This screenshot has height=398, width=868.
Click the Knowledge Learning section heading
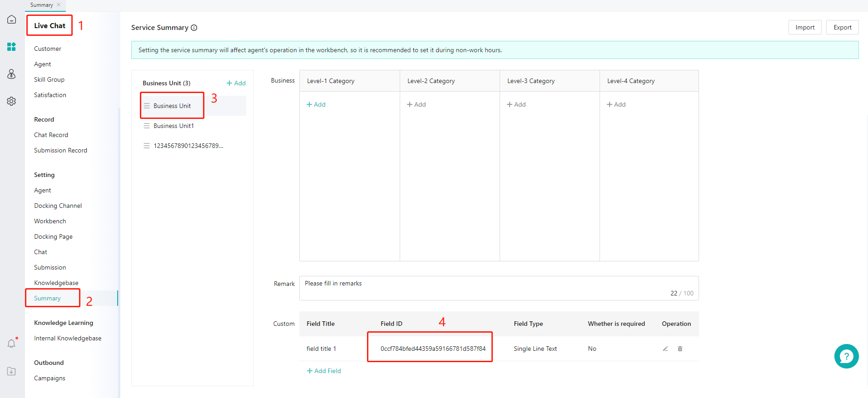64,323
